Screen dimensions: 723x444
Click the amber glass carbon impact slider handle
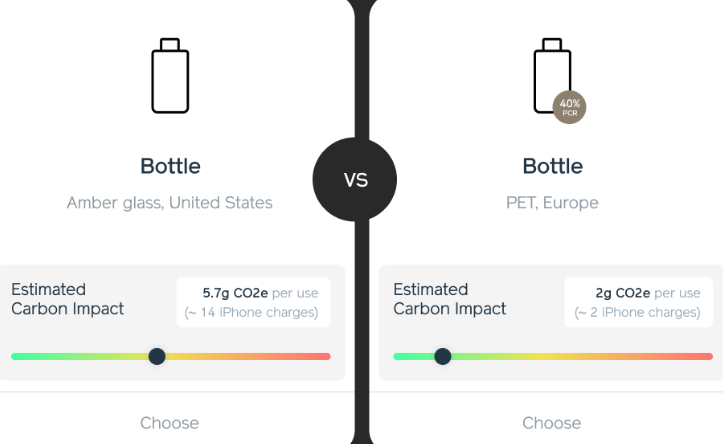tap(157, 356)
